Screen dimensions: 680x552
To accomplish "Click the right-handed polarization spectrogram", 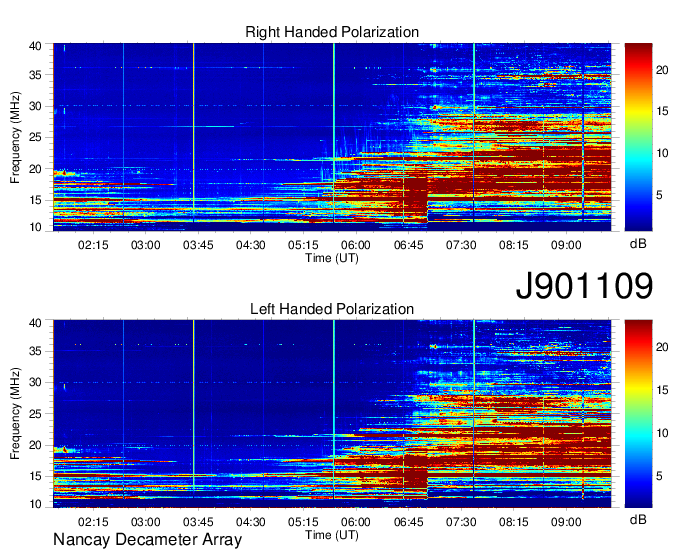I will point(332,137).
